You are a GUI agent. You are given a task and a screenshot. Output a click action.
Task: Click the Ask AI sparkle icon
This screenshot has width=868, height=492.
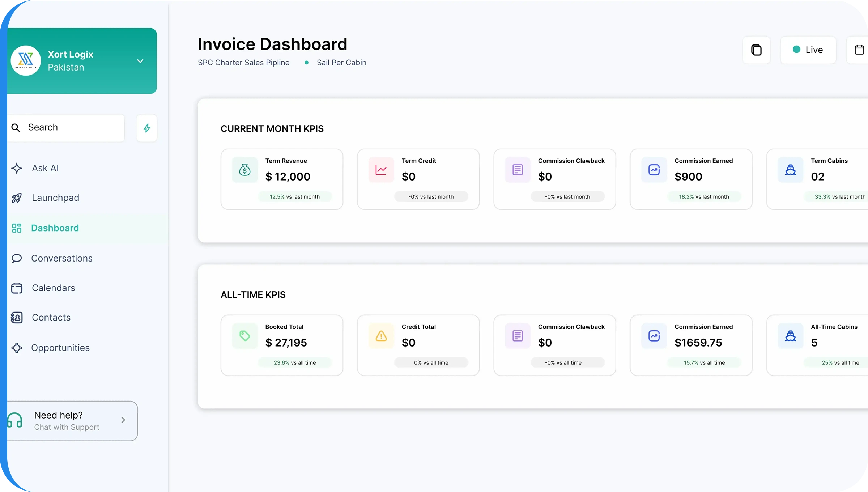point(17,168)
